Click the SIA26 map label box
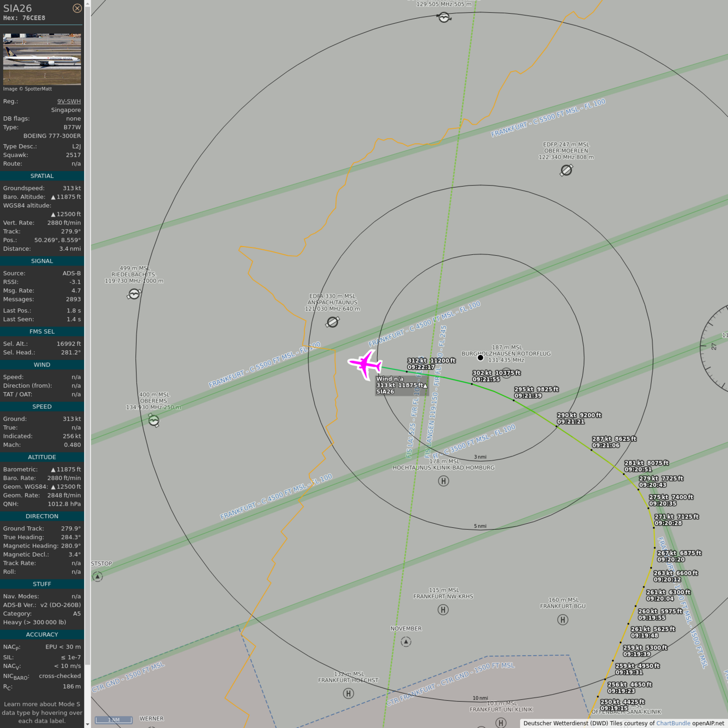This screenshot has width=728, height=728. 401,385
